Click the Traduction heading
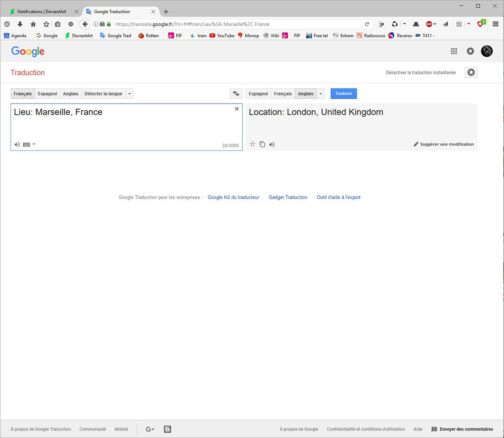Screen dimensions: 504x438 [28, 73]
